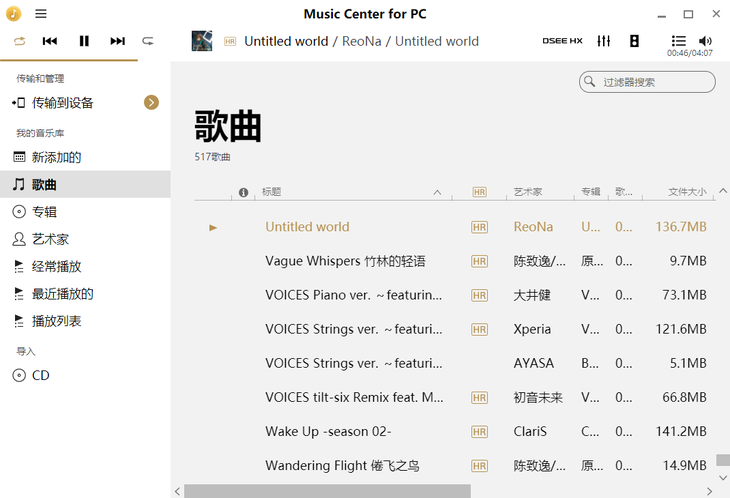Click the playback progress bar

point(69,60)
